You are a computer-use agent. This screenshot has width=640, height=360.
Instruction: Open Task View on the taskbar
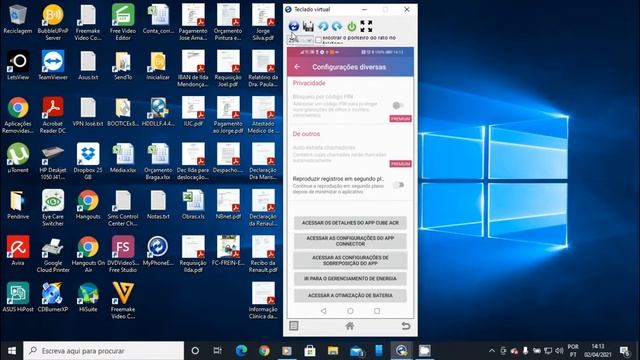[218, 351]
